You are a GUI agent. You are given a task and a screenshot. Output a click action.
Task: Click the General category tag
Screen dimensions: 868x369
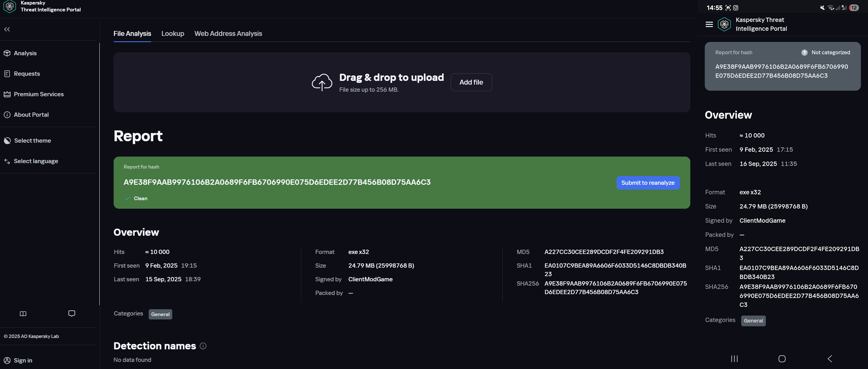160,314
